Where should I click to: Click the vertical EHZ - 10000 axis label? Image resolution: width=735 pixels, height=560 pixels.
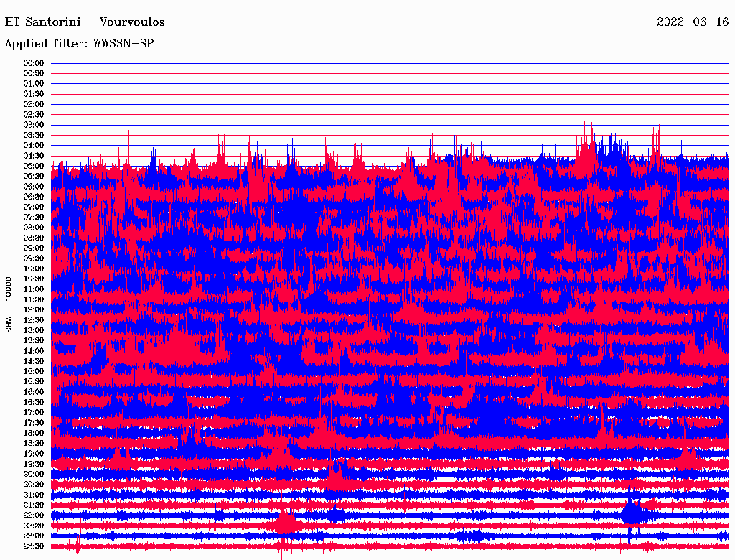click(x=9, y=304)
